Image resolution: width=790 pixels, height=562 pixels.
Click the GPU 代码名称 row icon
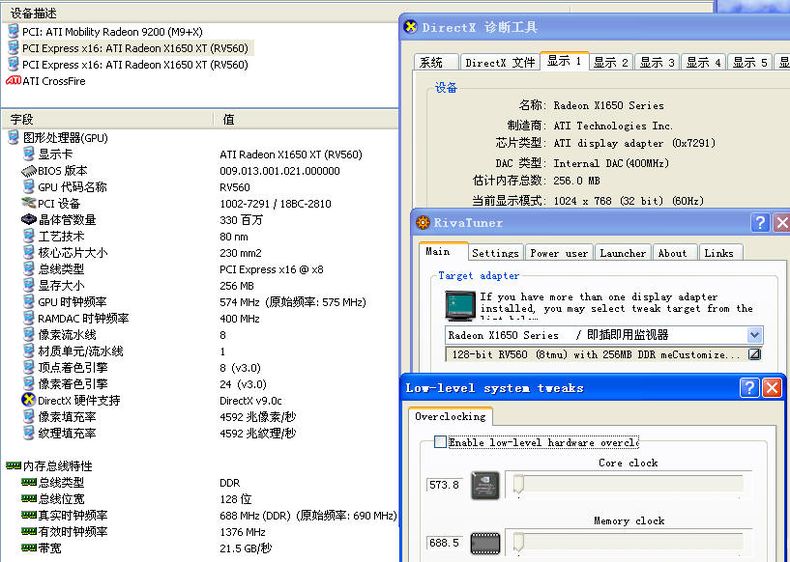pyautogui.click(x=29, y=186)
